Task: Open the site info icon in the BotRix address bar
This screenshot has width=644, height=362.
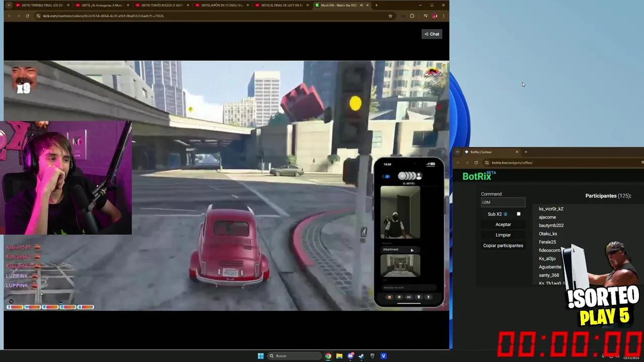Action: pyautogui.click(x=487, y=162)
